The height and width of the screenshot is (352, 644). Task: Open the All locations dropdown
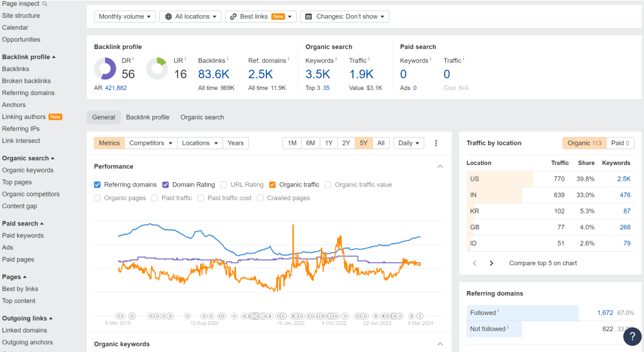click(x=190, y=16)
